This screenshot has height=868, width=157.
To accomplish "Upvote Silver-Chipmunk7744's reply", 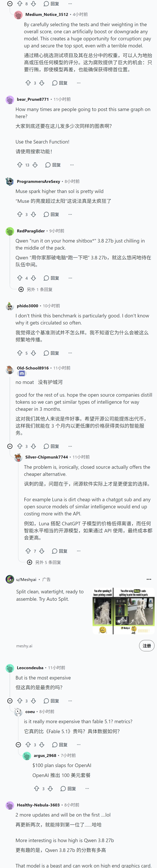I will (x=28, y=551).
